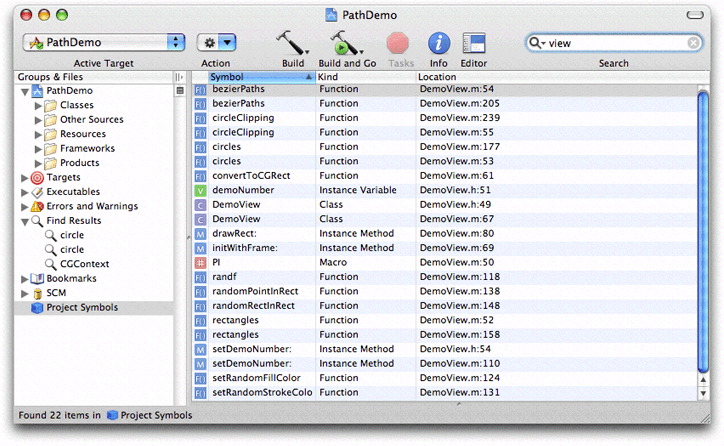The height and width of the screenshot is (446, 724).
Task: Open the Action gear dropdown menu
Action: tap(216, 42)
